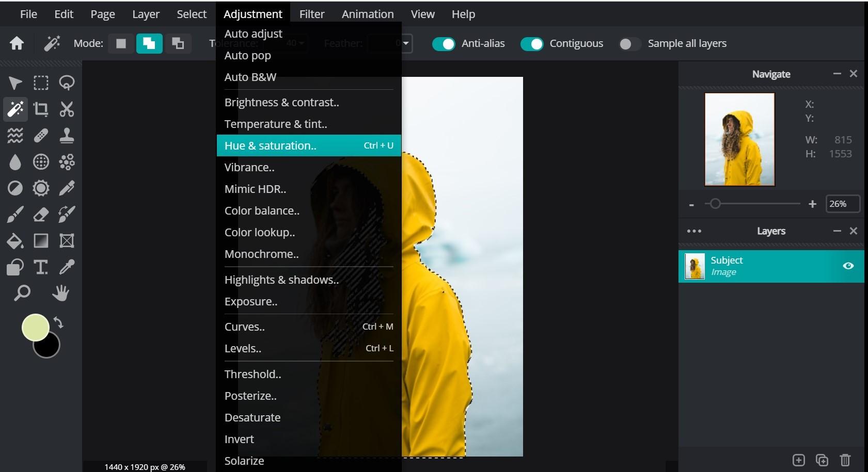Screen dimensions: 868x472
Task: Add a new layer in Layers panel
Action: pyautogui.click(x=798, y=460)
